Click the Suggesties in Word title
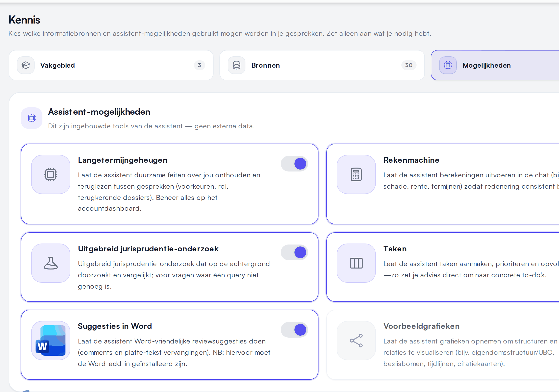 [115, 326]
